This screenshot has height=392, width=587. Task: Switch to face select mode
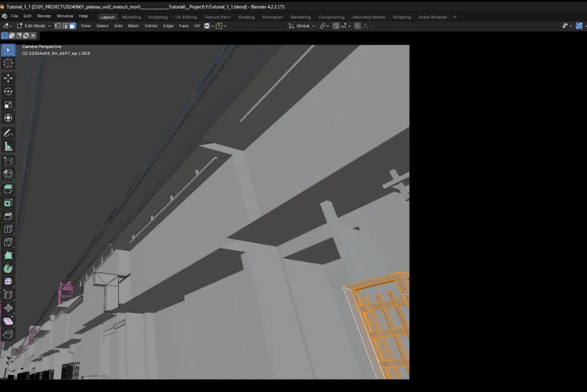coord(72,26)
